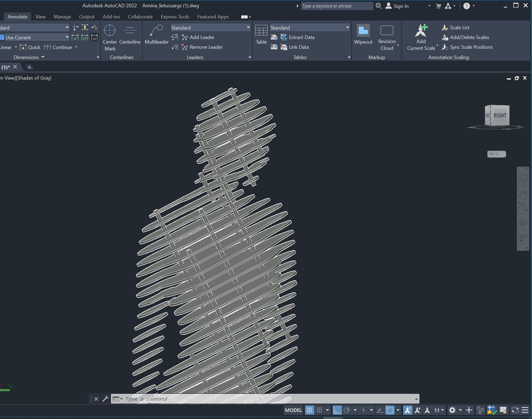This screenshot has height=419, width=532.
Task: Open the Manage ribbon tab
Action: point(62,17)
